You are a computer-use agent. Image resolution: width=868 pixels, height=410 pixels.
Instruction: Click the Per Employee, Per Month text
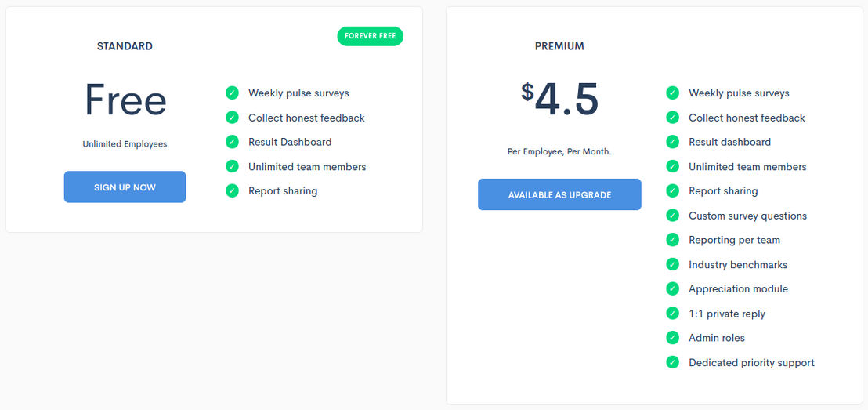(x=559, y=151)
